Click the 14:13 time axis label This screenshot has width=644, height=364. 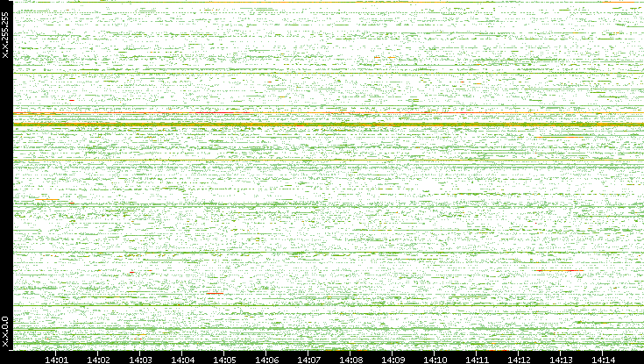click(561, 360)
